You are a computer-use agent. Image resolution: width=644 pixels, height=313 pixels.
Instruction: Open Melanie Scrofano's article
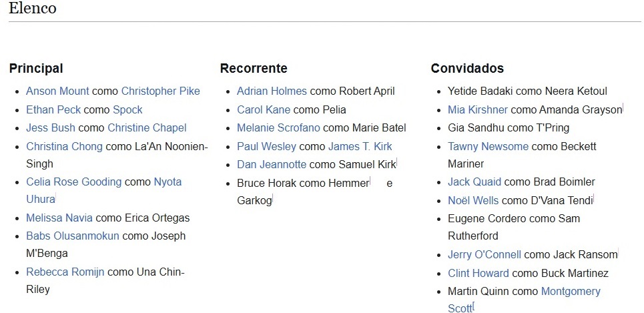point(278,128)
